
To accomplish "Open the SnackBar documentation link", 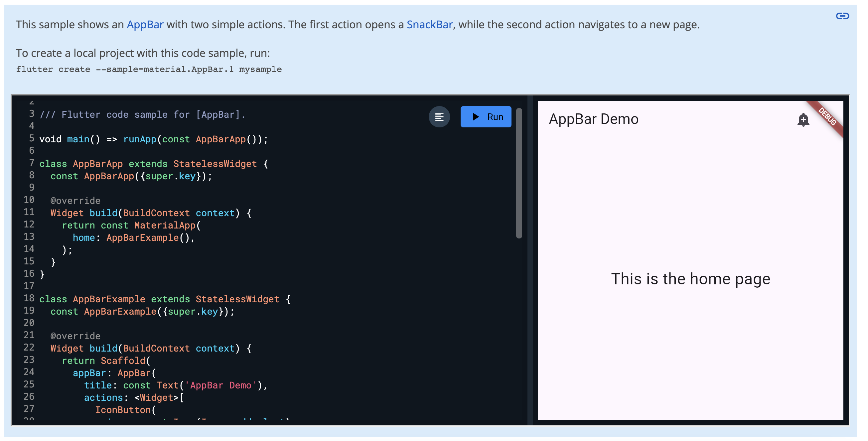I will 429,25.
